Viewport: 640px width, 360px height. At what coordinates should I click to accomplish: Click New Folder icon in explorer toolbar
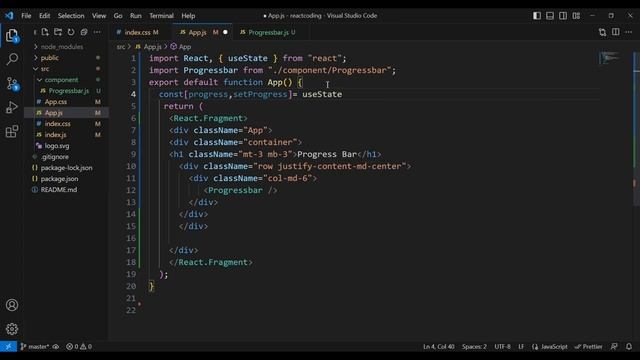pos(58,32)
